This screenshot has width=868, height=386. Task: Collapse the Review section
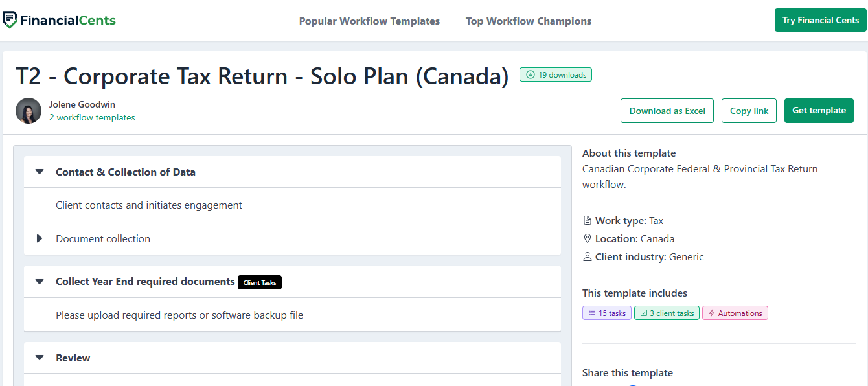coord(40,358)
